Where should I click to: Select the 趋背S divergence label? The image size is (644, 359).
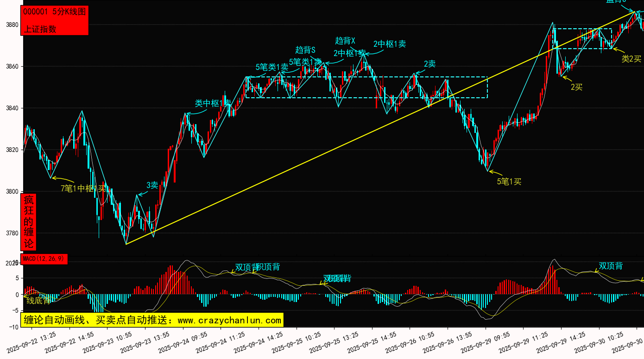coord(305,50)
